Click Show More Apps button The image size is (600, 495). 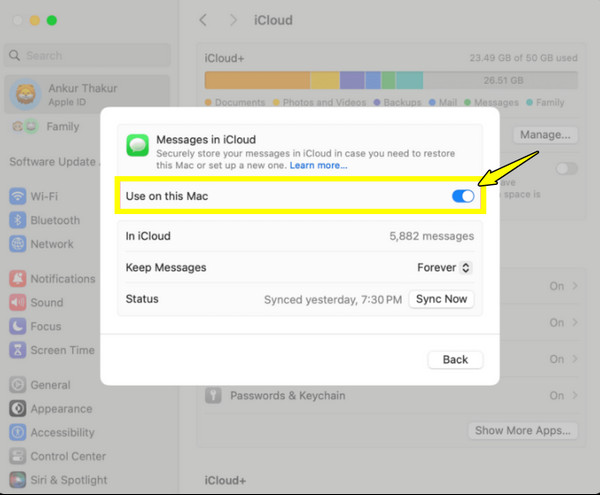tap(523, 431)
